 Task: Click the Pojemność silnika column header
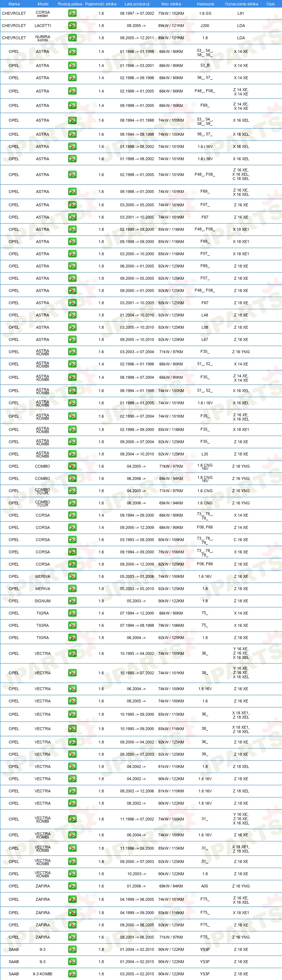click(x=101, y=4)
